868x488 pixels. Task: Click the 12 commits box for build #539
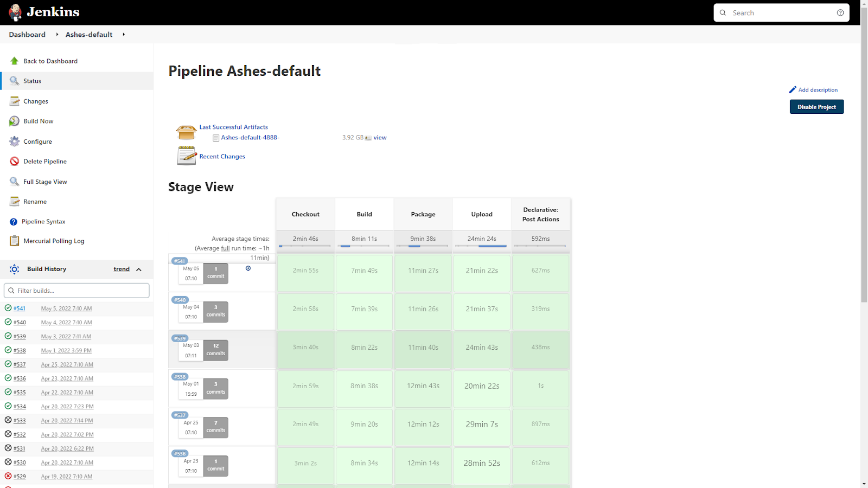click(216, 350)
